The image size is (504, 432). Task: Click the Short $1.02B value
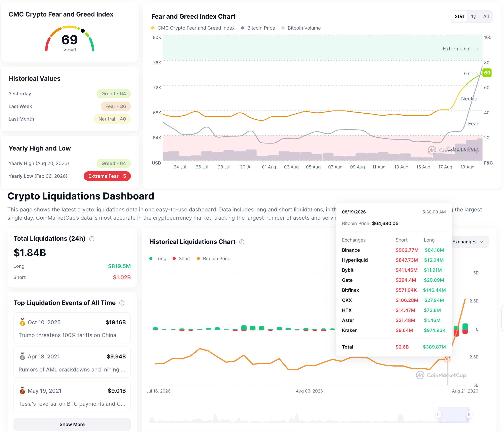coord(122,277)
